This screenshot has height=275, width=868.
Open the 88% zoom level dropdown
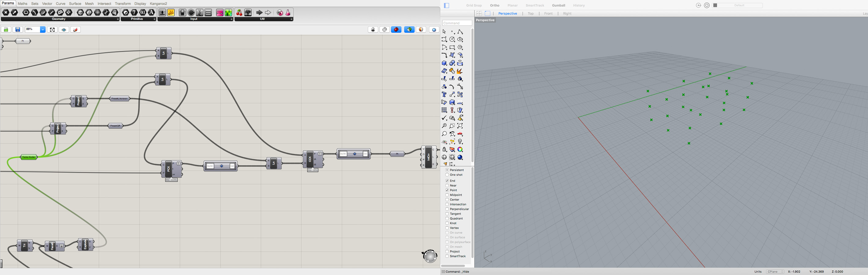tap(43, 30)
